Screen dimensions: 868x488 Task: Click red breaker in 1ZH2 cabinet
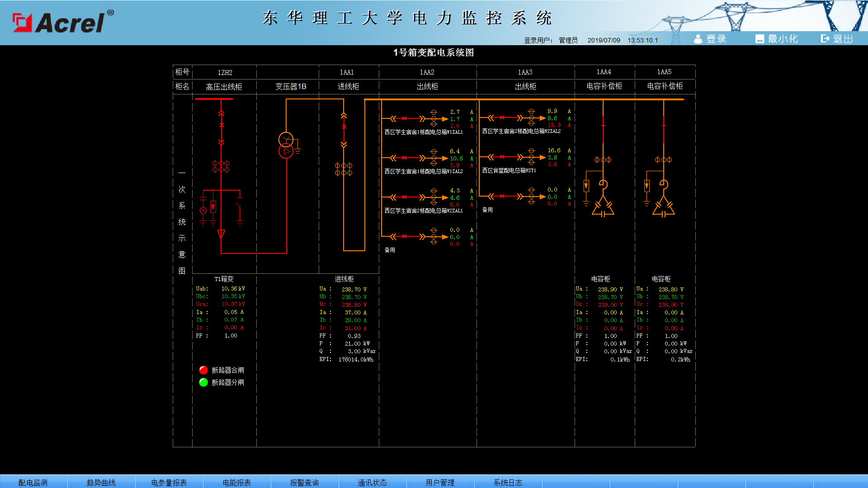(222, 125)
